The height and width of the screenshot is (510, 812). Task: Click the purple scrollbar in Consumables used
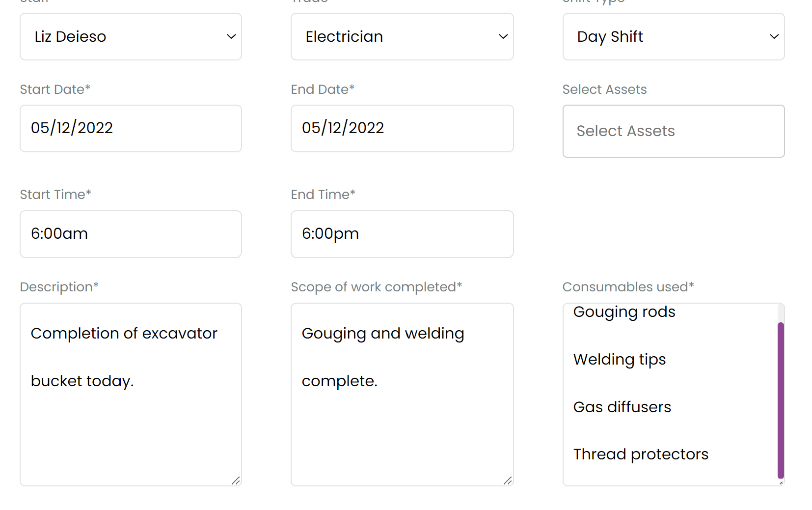781,400
